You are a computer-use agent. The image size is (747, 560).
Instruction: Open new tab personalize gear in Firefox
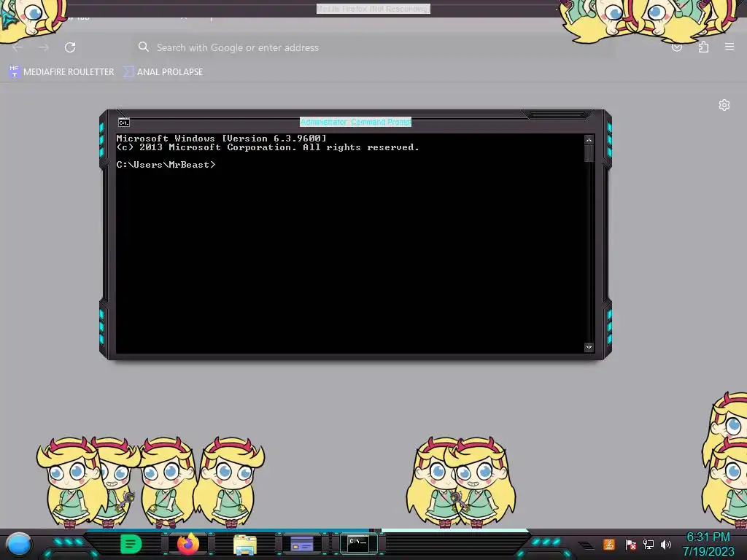pyautogui.click(x=724, y=105)
